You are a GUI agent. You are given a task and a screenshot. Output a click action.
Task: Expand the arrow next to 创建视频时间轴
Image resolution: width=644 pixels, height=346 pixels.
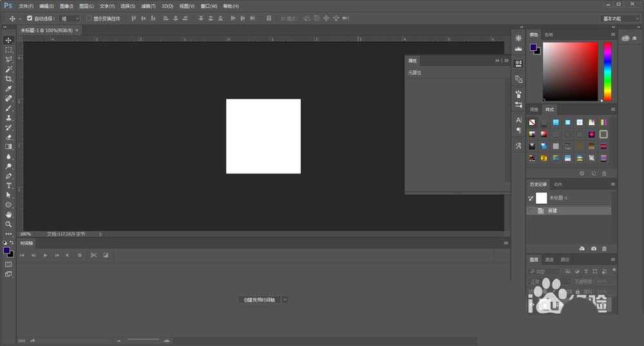(x=285, y=300)
